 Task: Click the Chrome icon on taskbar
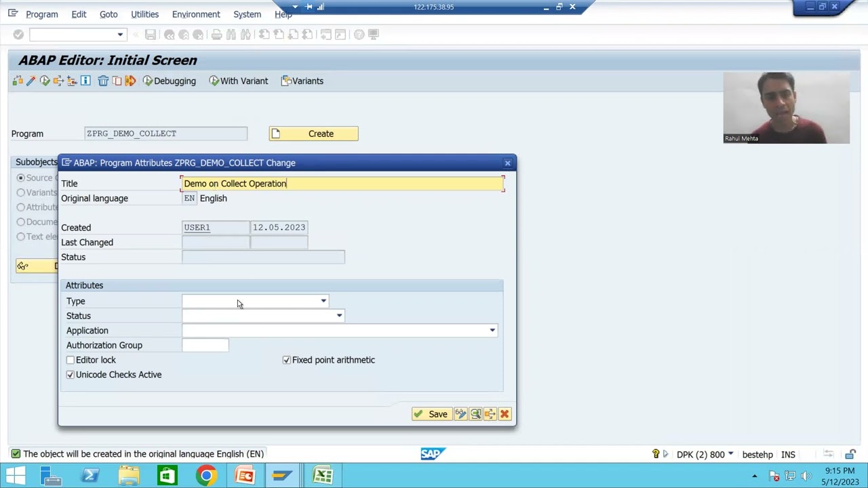[x=206, y=476]
